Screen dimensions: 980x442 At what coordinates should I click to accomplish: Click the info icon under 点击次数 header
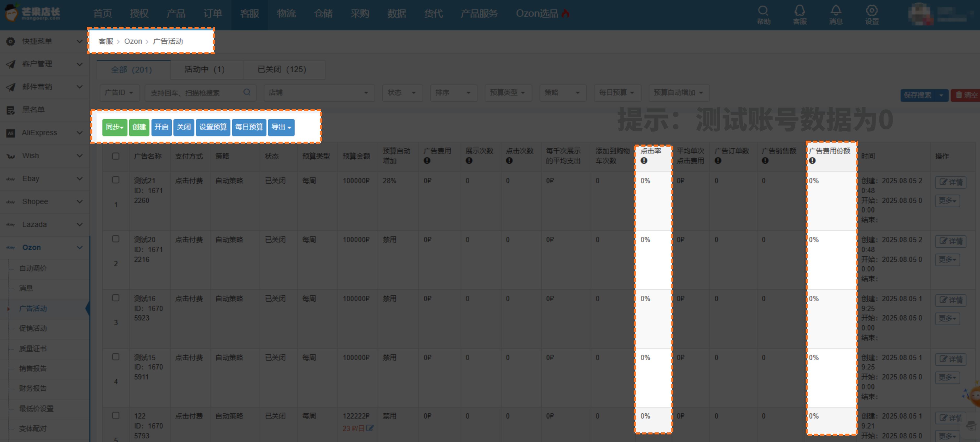(509, 161)
